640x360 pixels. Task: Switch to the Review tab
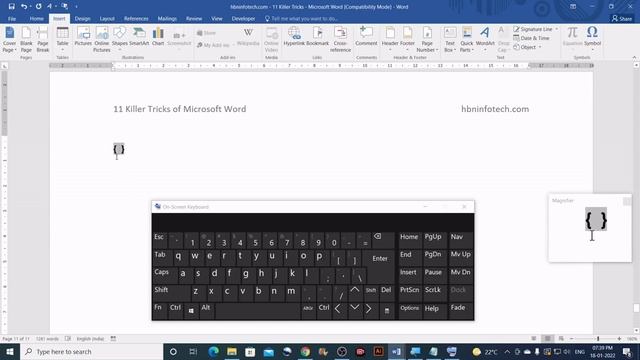194,19
